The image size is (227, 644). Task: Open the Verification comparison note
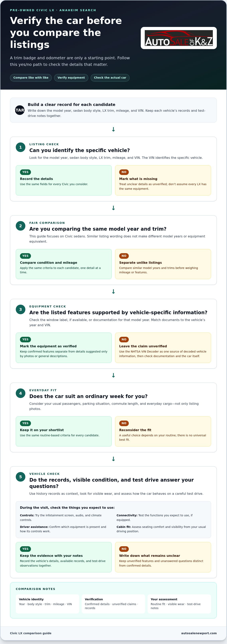[113, 604]
